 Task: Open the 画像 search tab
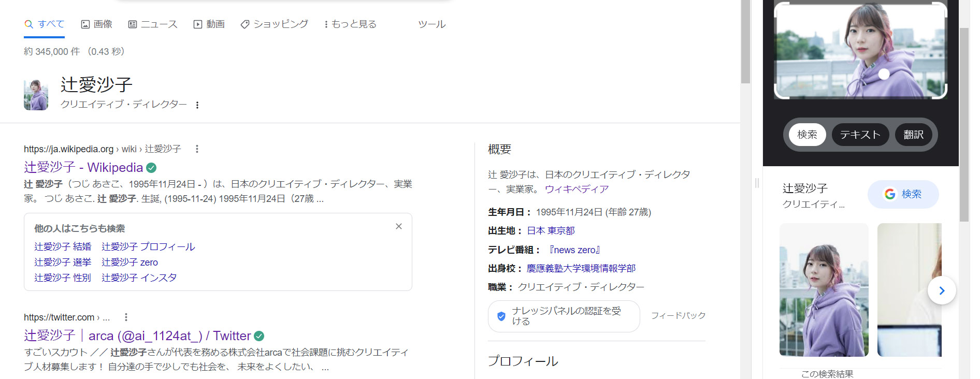coord(97,24)
